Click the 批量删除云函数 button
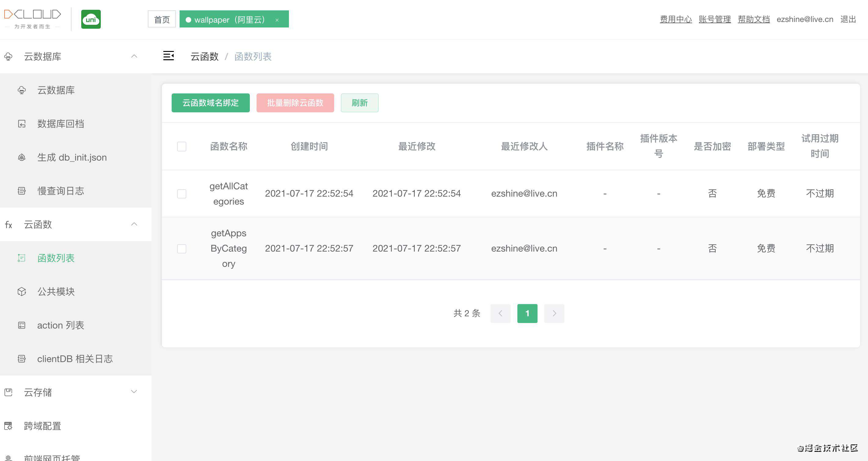This screenshot has height=461, width=868. [295, 103]
